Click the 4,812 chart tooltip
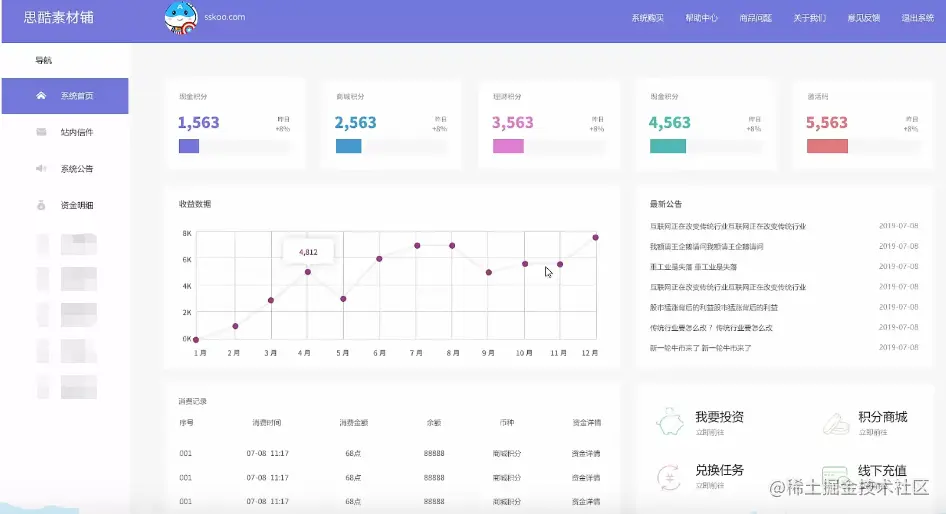Screen dimensions: 946x514 [x=308, y=252]
